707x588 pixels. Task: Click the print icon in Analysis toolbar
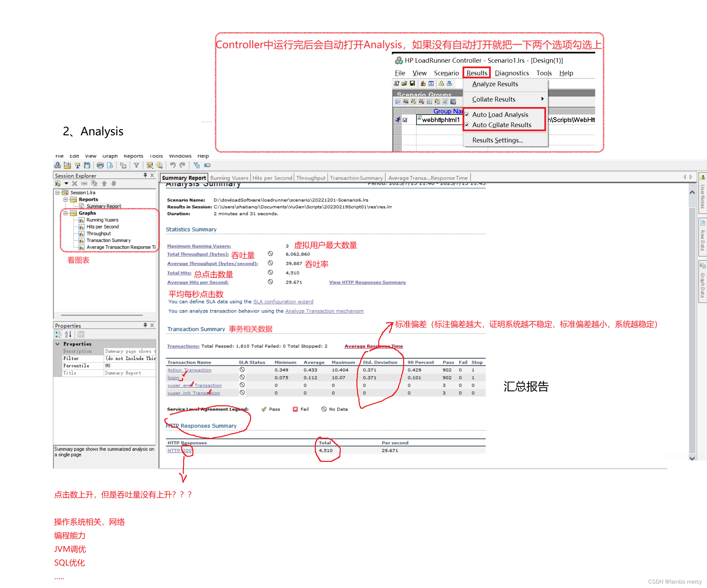(x=100, y=165)
